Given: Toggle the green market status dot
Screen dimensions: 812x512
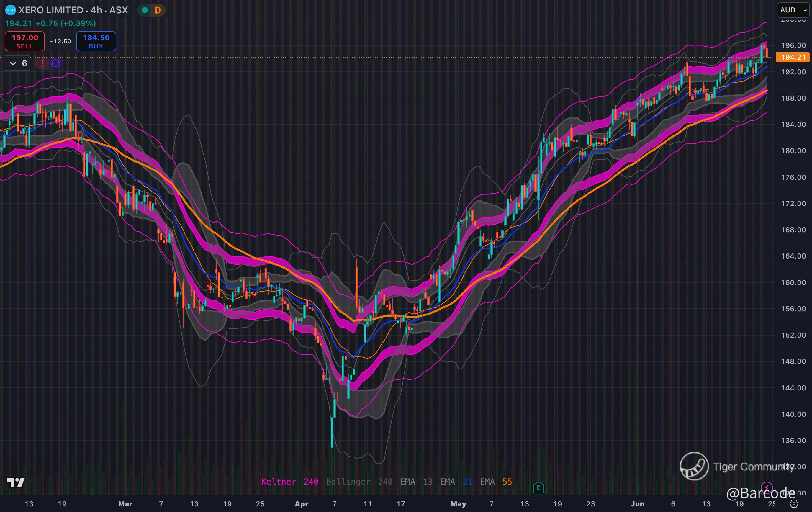Looking at the screenshot, I should coord(145,10).
